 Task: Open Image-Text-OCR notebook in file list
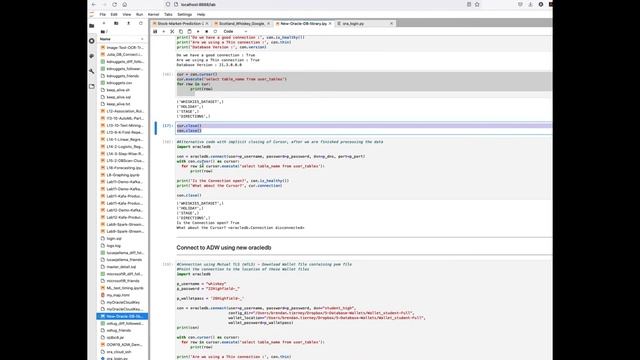click(x=122, y=48)
